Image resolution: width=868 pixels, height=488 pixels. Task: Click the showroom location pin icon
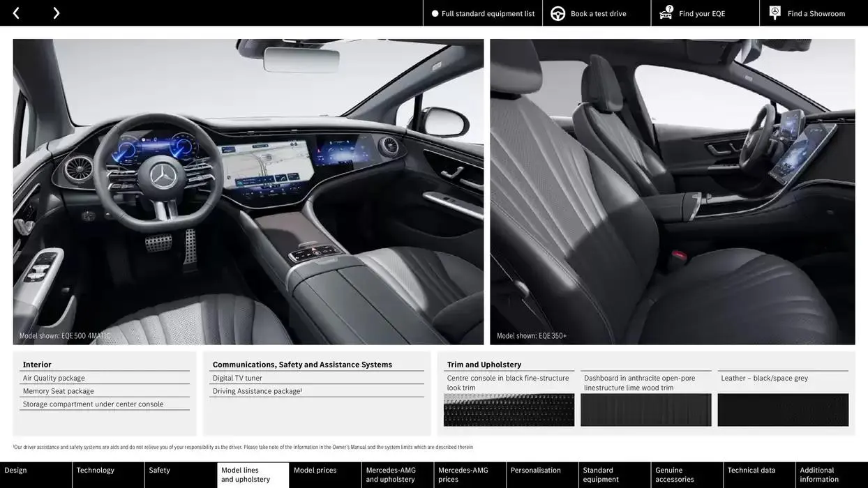click(775, 13)
